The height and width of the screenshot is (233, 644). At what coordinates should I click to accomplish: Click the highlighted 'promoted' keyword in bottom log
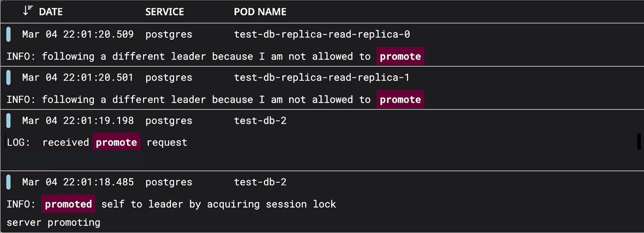pyautogui.click(x=69, y=204)
